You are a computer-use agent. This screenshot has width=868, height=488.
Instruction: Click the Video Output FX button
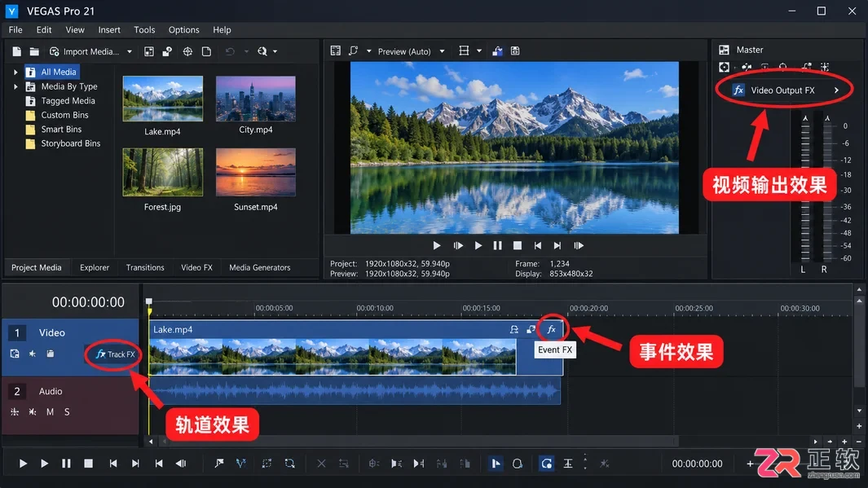pos(785,90)
